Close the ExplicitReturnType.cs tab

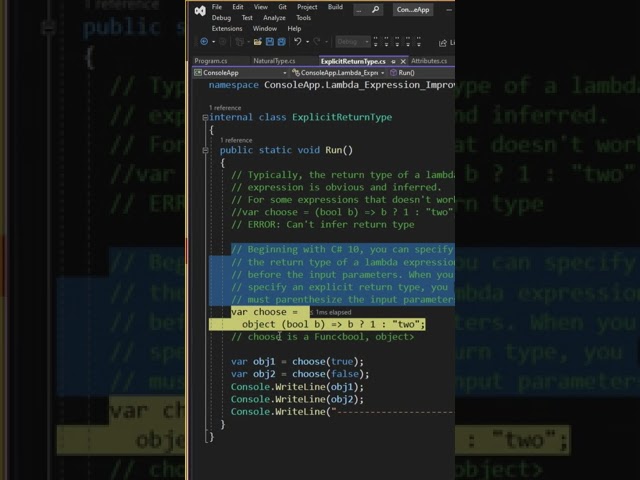point(403,61)
